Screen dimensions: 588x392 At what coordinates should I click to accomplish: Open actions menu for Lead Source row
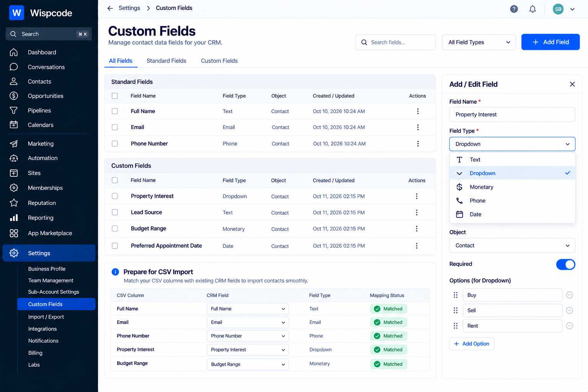416,212
